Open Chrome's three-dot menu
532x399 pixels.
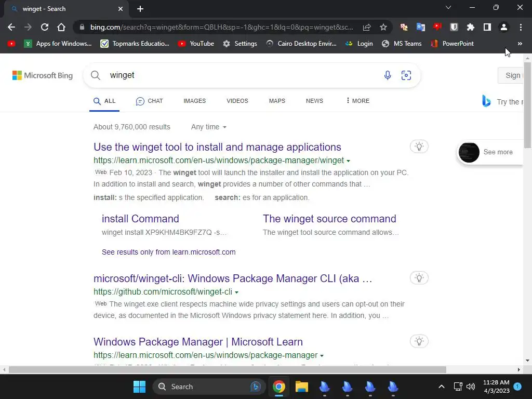click(x=521, y=27)
